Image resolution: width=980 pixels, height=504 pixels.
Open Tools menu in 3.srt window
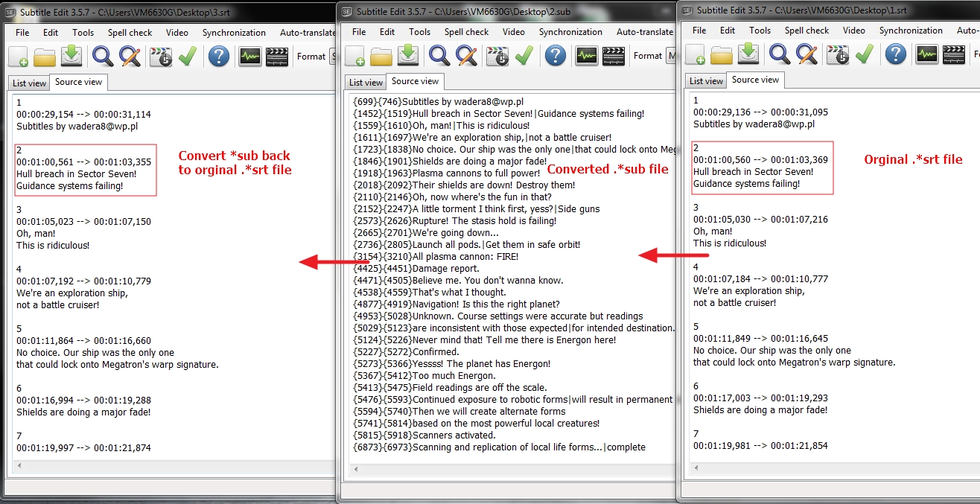point(83,33)
